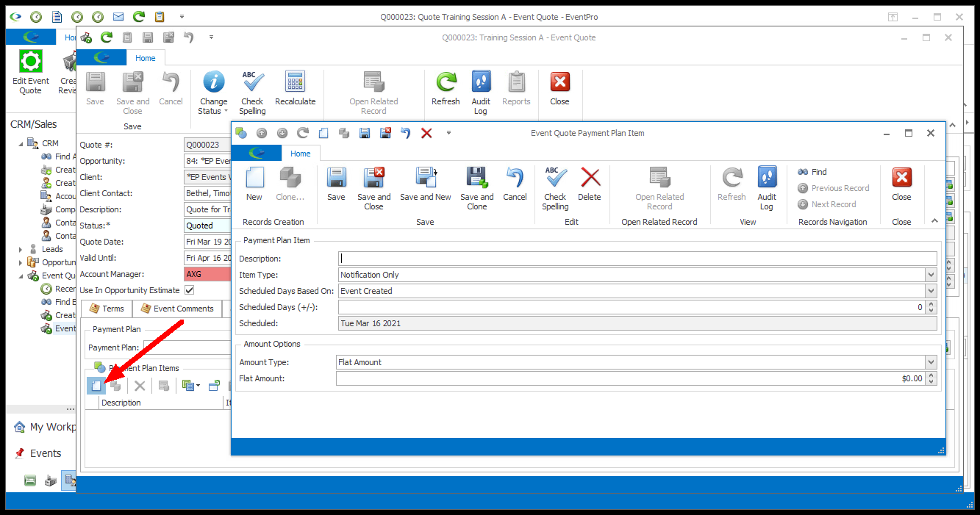The height and width of the screenshot is (515, 980).
Task: Select the Home tab in Payment Plan Item window
Action: [300, 154]
